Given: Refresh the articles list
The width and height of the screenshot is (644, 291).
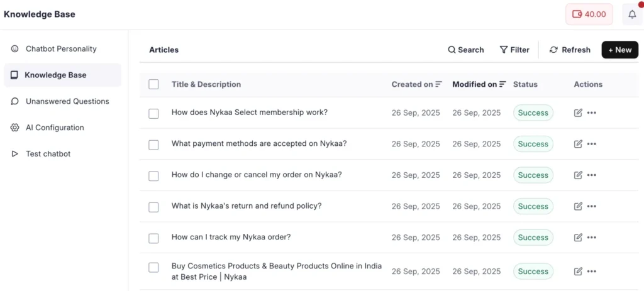Looking at the screenshot, I should point(570,50).
